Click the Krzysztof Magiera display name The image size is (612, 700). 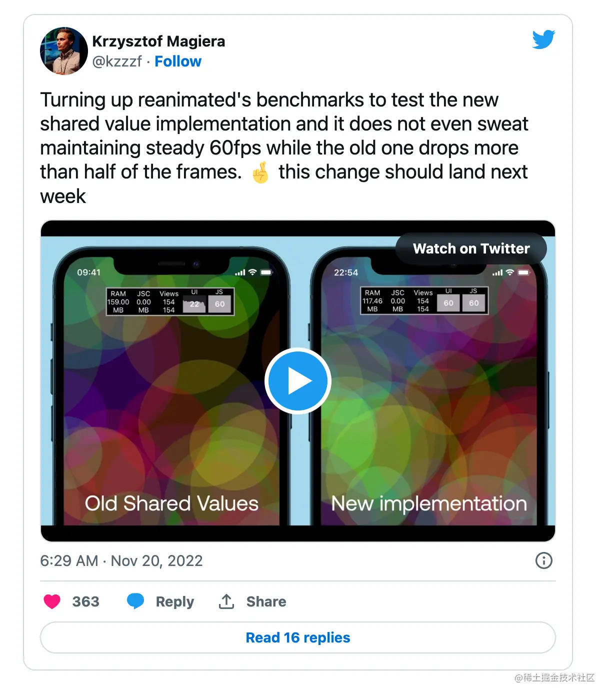(x=158, y=41)
